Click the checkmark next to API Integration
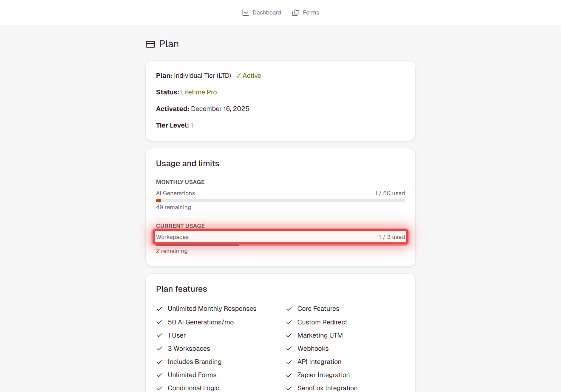561x392 pixels. point(289,361)
